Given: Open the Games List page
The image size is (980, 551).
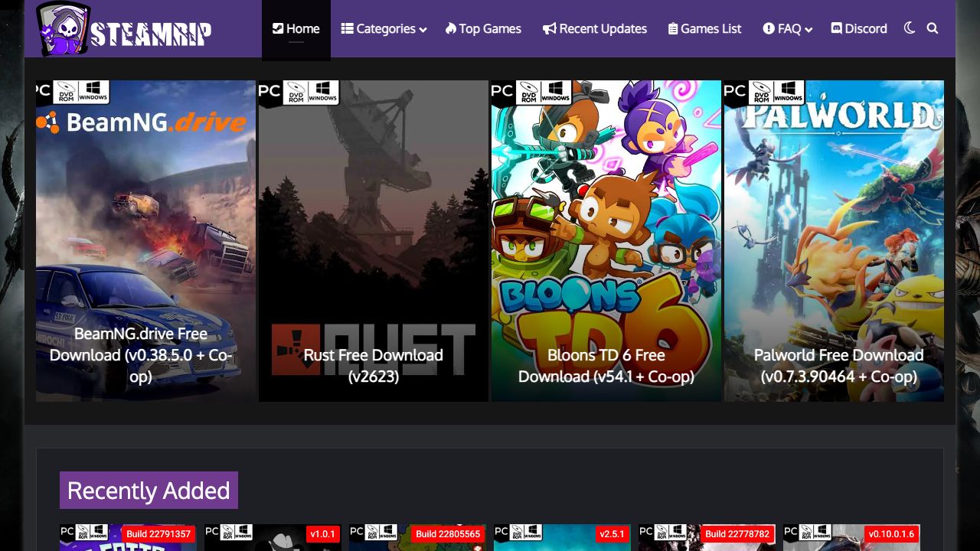Looking at the screenshot, I should pyautogui.click(x=704, y=29).
